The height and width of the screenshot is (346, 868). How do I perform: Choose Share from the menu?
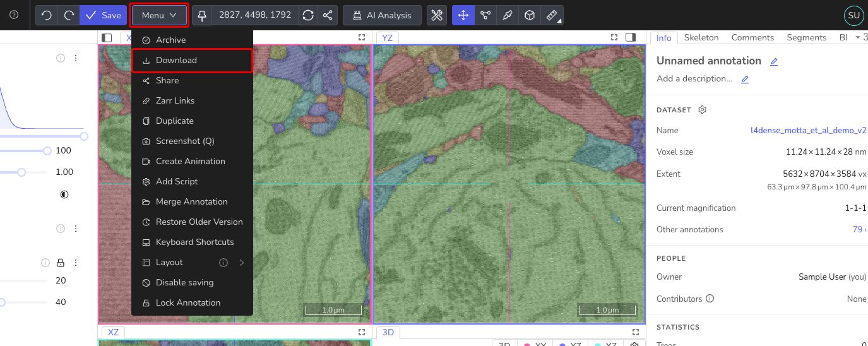(x=192, y=80)
